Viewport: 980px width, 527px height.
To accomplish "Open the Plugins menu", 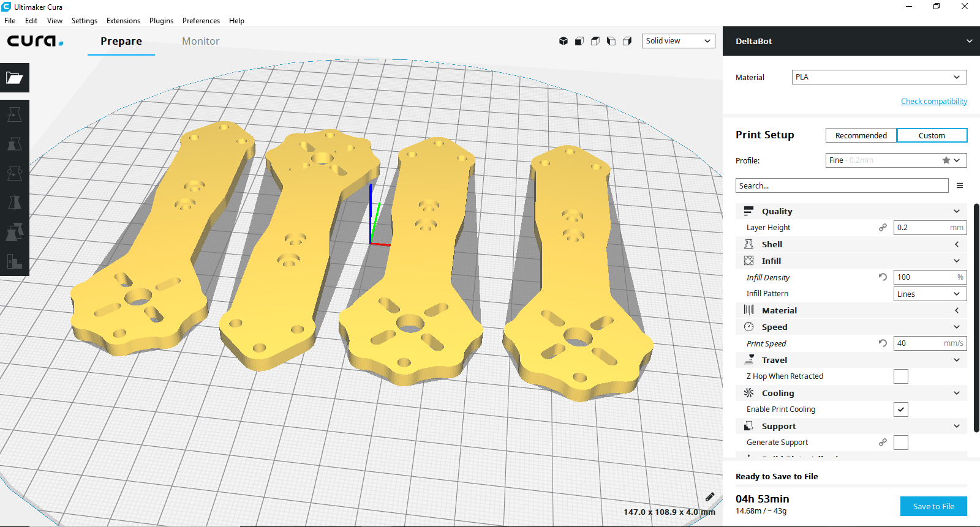I will coord(161,21).
